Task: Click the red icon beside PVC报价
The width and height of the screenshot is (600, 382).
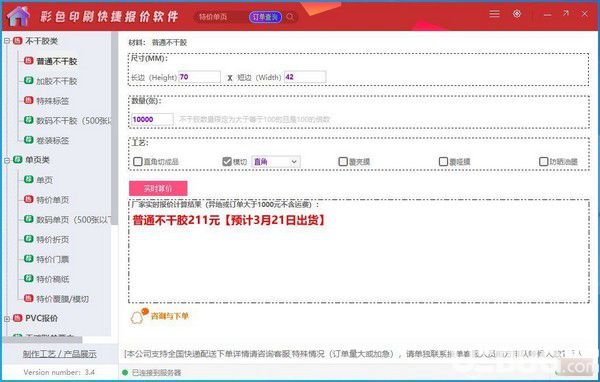Action: tap(18, 318)
